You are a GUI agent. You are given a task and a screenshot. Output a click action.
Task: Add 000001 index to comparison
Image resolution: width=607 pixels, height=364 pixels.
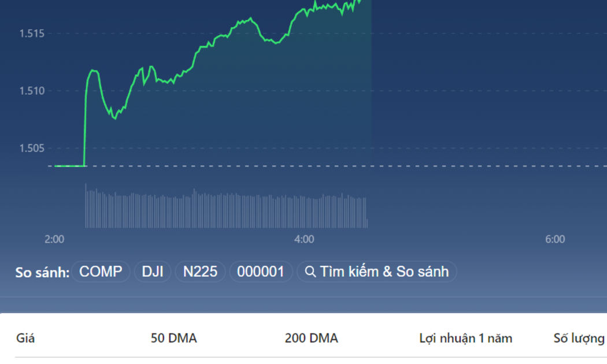click(261, 272)
